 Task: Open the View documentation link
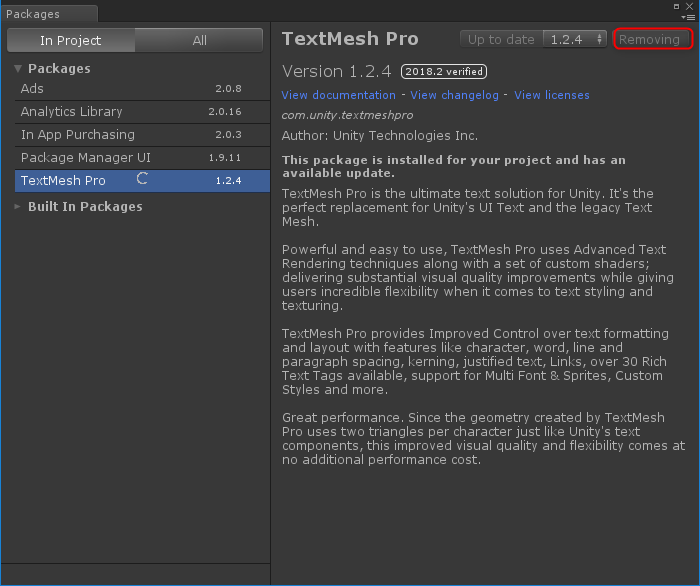(x=339, y=95)
